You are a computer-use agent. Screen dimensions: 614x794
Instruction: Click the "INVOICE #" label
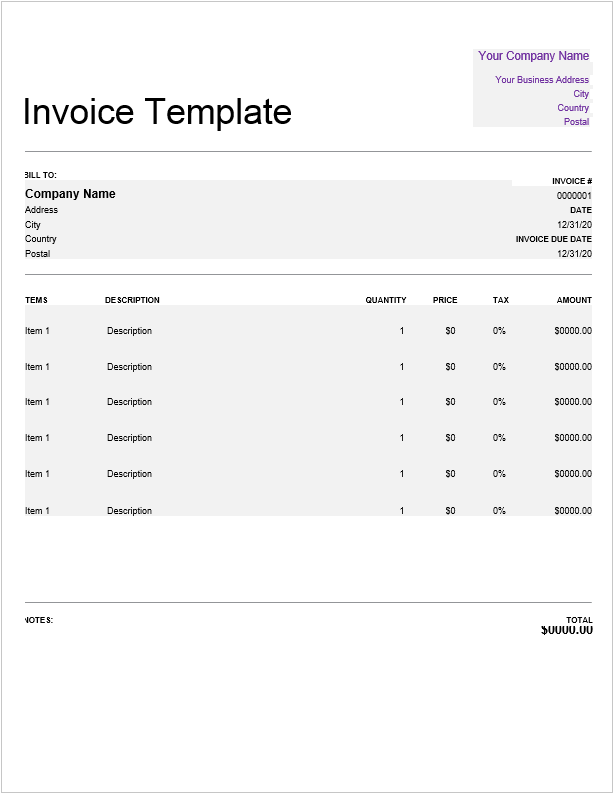(572, 181)
